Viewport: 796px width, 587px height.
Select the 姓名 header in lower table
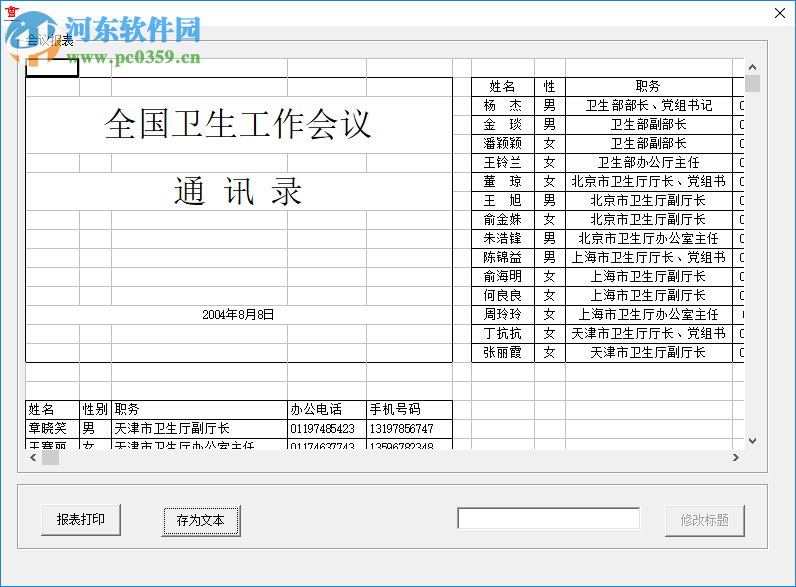point(53,410)
